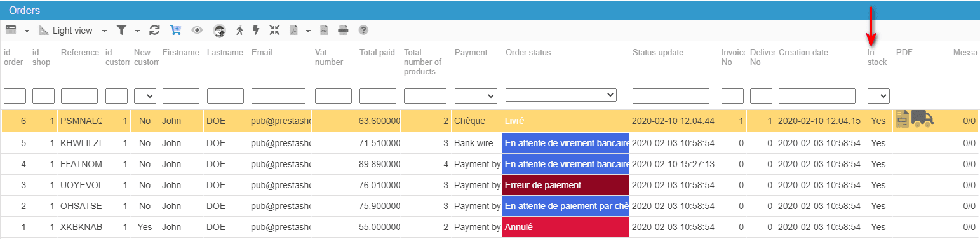The width and height of the screenshot is (980, 239).
Task: Open the help question mark icon
Action: click(x=363, y=30)
